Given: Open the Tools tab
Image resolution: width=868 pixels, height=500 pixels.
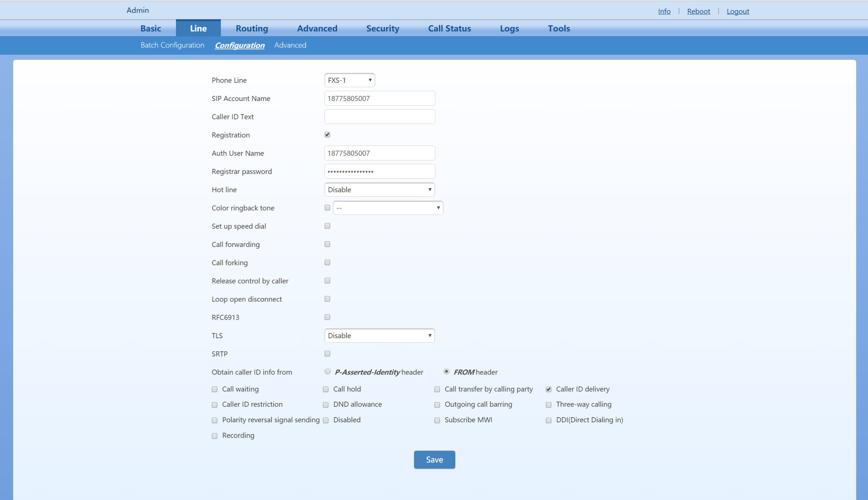Looking at the screenshot, I should 558,28.
